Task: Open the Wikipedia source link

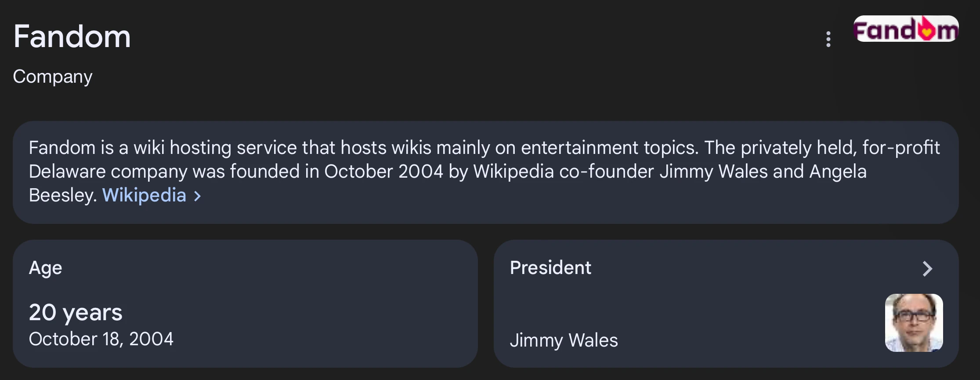Action: 144,195
